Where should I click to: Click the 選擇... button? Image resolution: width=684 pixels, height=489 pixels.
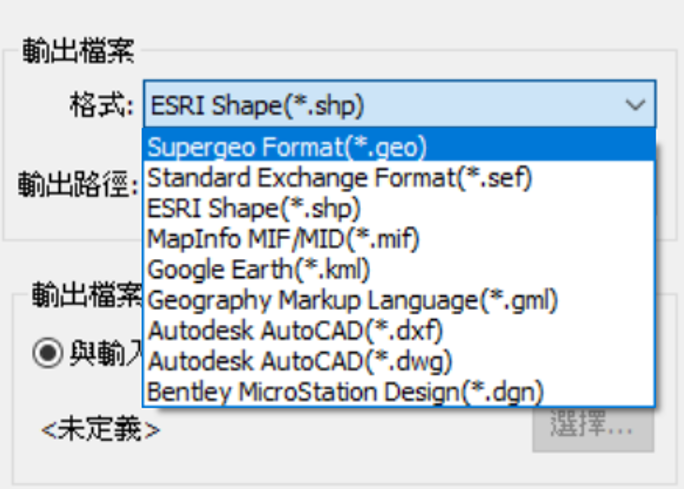593,427
